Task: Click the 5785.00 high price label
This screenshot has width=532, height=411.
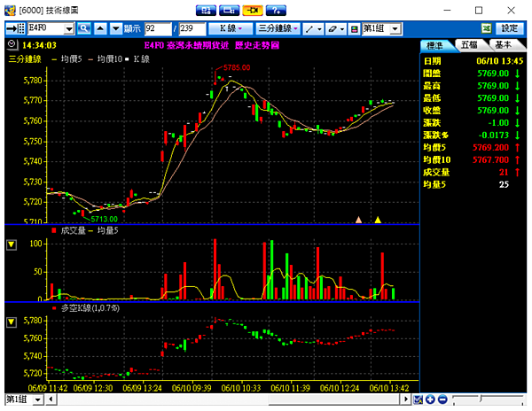Action: 237,68
